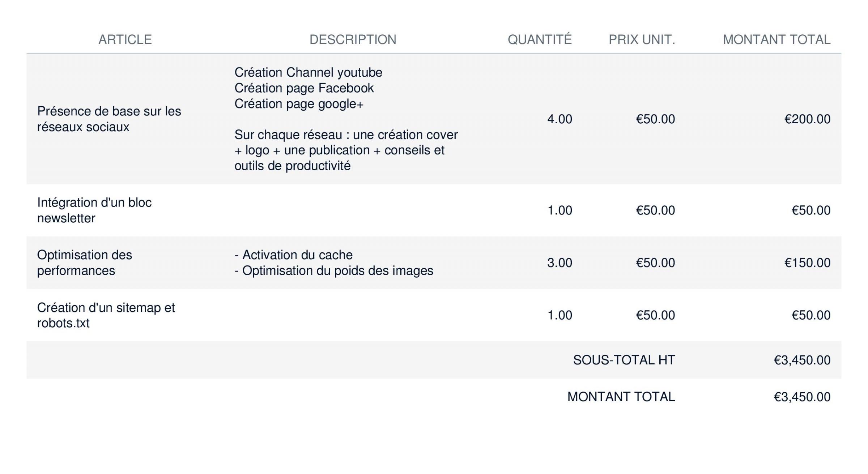Select 'Optimisation des performances' article

point(85,262)
